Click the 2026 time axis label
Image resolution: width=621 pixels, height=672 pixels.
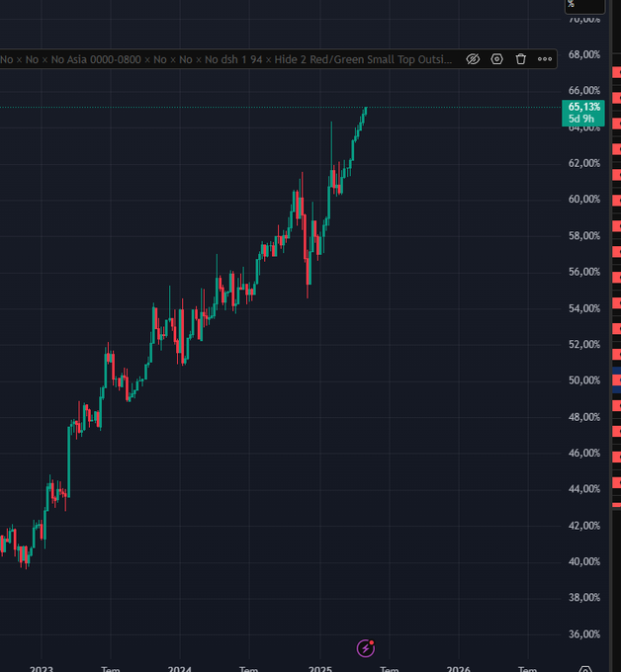[459, 669]
